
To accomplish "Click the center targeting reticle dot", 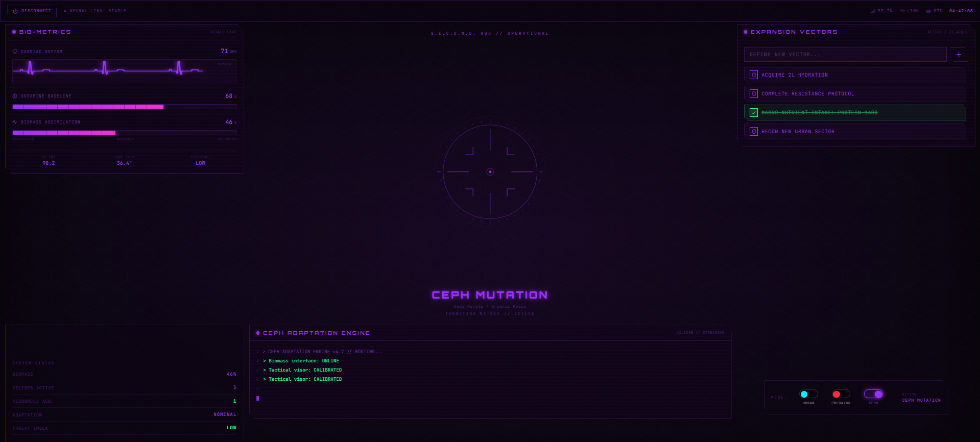I will (490, 172).
